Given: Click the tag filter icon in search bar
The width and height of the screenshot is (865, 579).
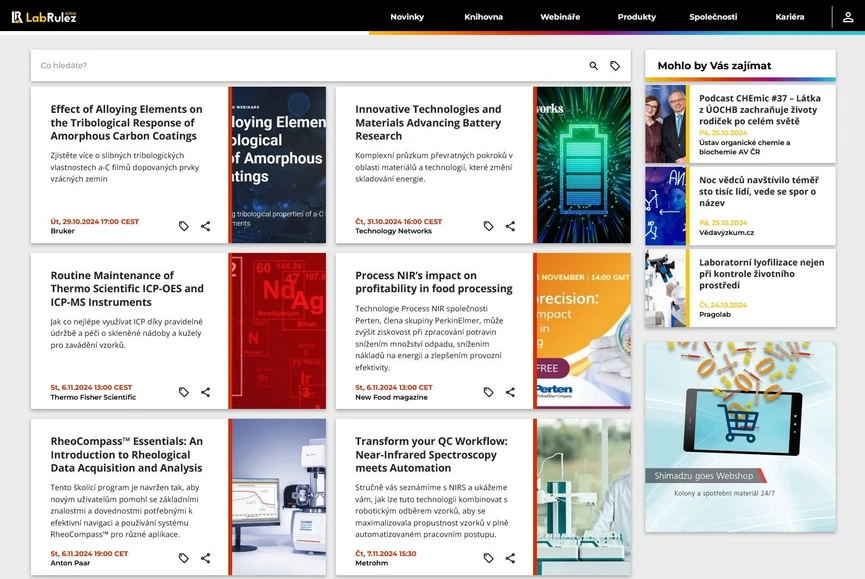Looking at the screenshot, I should [615, 66].
